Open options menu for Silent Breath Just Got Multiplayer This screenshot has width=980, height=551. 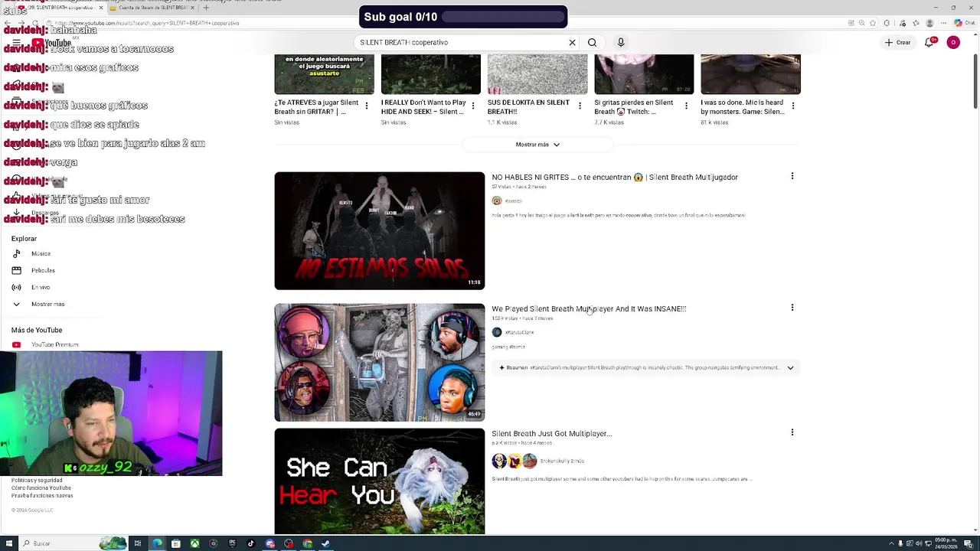tap(792, 432)
